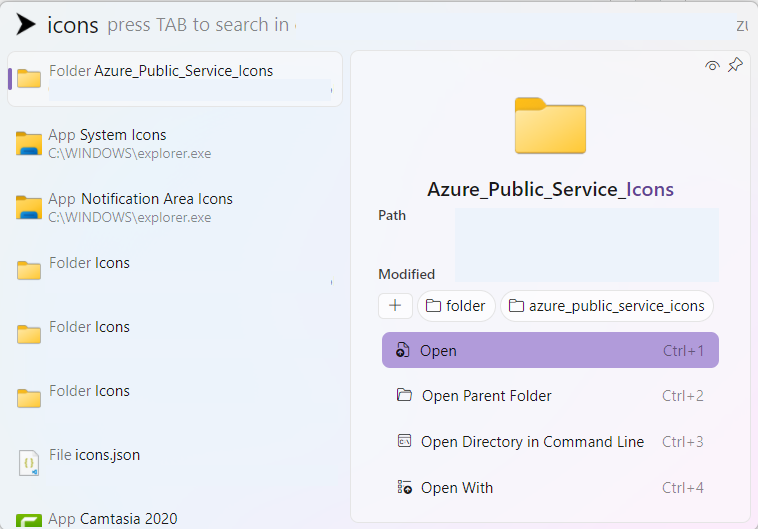Click the Fluent Search arrow logo
The width and height of the screenshot is (758, 529).
(26, 24)
